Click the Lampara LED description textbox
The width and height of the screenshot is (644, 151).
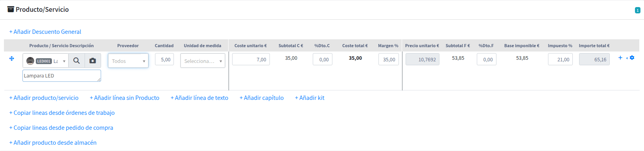pos(62,75)
